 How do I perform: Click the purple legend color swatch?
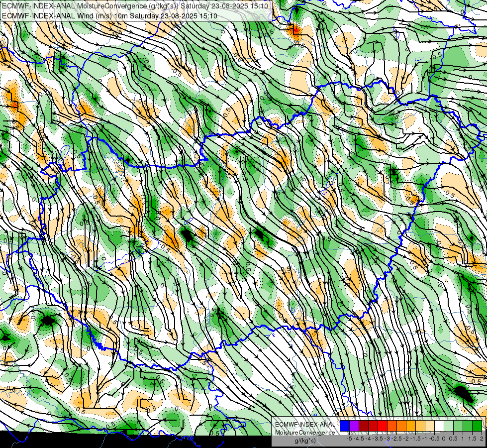354,426
